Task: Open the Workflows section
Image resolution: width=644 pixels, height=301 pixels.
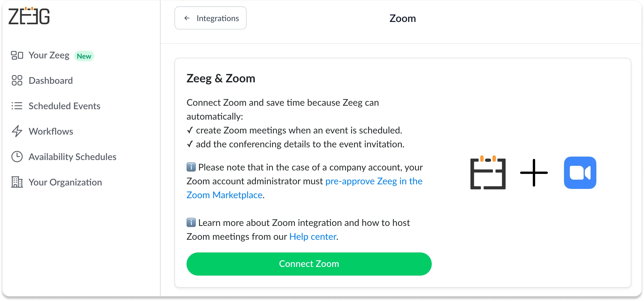Action: click(51, 131)
